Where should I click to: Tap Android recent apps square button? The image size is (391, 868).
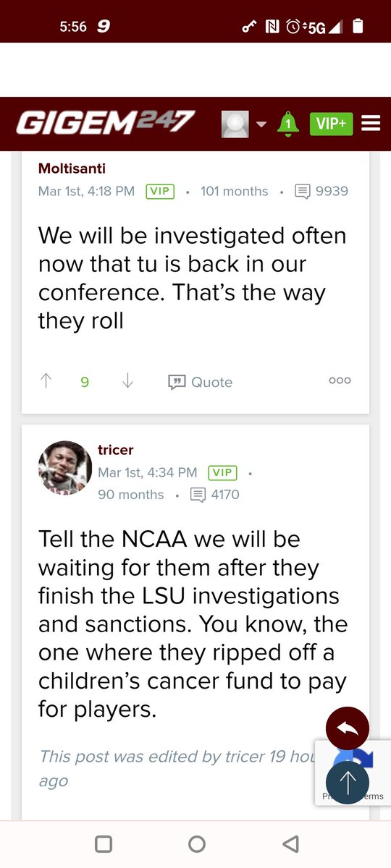tap(104, 843)
